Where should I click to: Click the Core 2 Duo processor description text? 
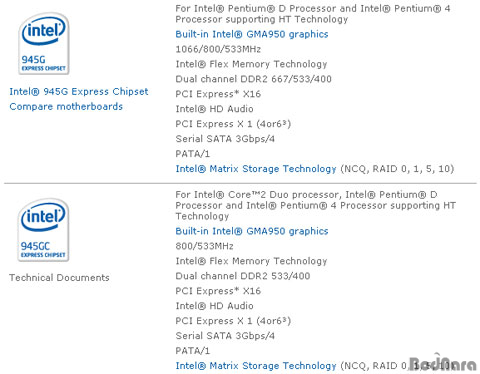point(315,206)
